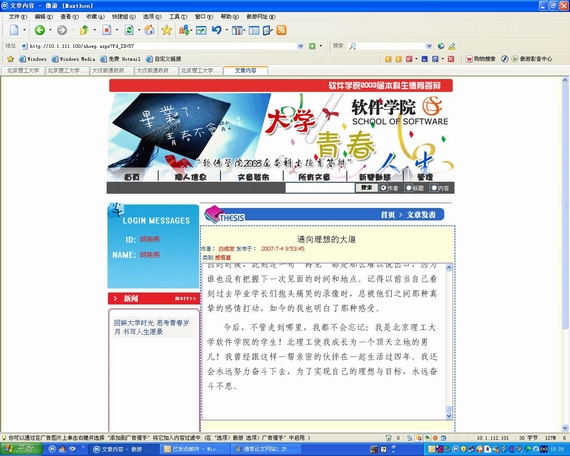This screenshot has width=570, height=456.
Task: Click the blue Undo arrow icon
Action: (217, 30)
